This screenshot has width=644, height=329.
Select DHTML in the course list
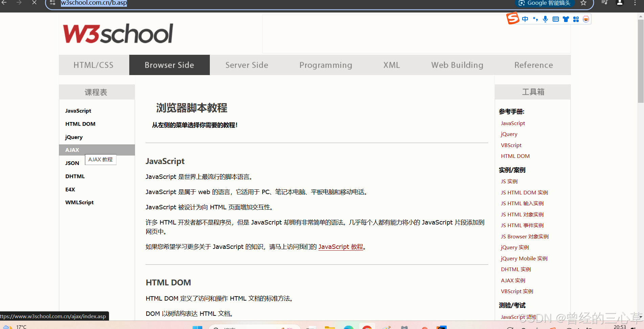(x=97, y=177)
